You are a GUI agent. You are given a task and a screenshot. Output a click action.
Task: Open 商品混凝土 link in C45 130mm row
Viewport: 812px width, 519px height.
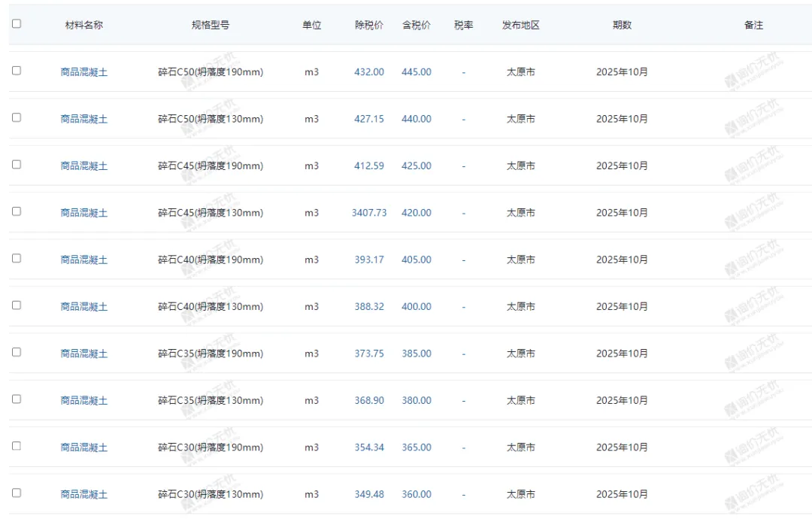click(84, 213)
